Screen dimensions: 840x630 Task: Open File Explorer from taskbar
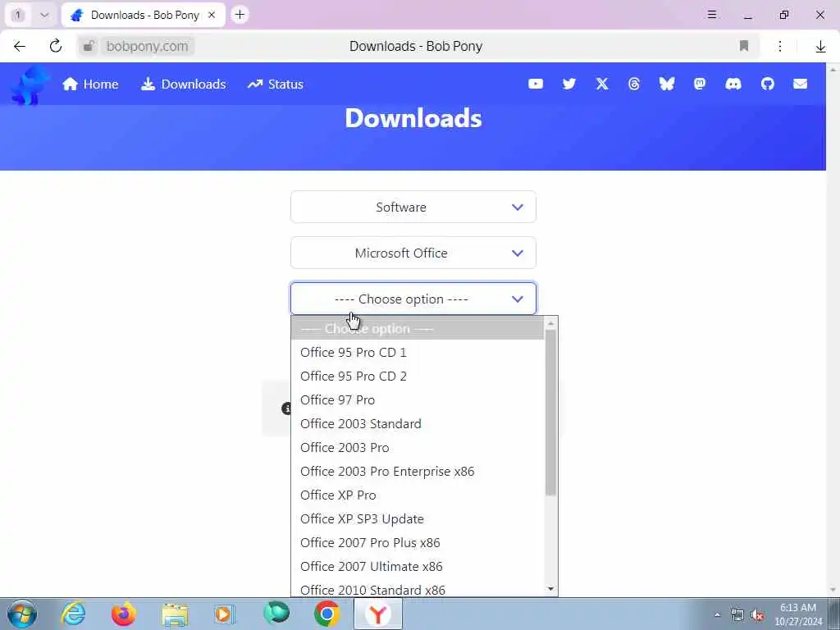point(175,614)
